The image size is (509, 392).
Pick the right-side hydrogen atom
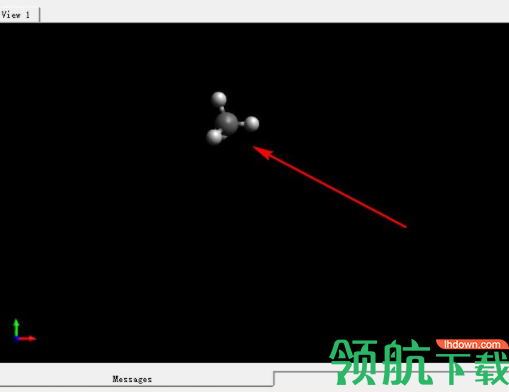252,124
